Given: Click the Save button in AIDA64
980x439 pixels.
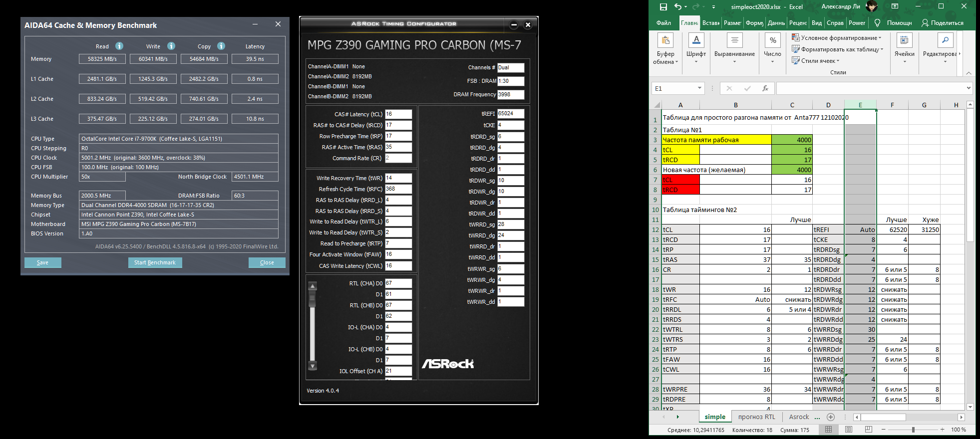Looking at the screenshot, I should [x=43, y=262].
